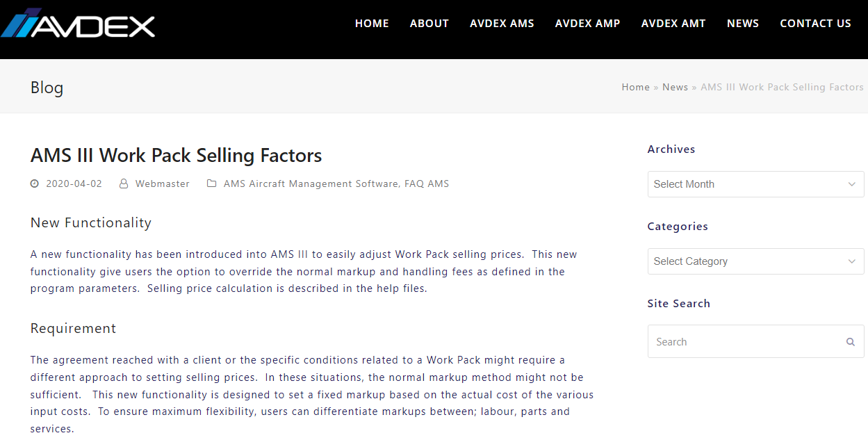Go to the HOME menu item
Image resolution: width=868 pixels, height=440 pixels.
(x=372, y=24)
